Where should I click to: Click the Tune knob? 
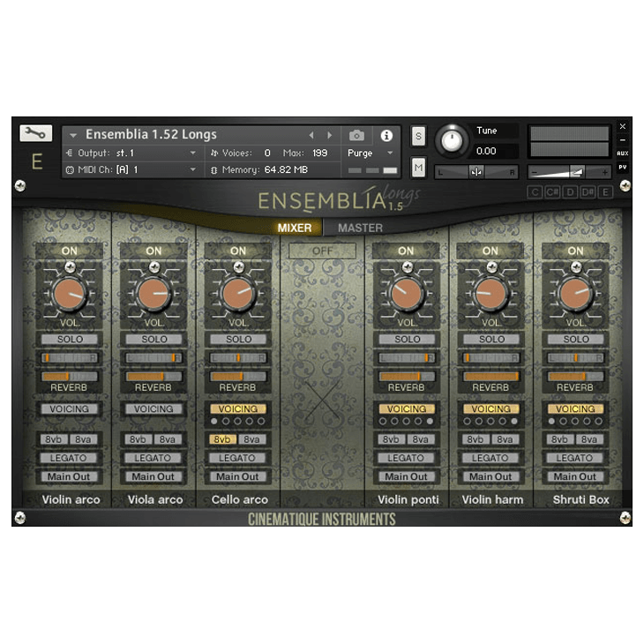pyautogui.click(x=452, y=141)
